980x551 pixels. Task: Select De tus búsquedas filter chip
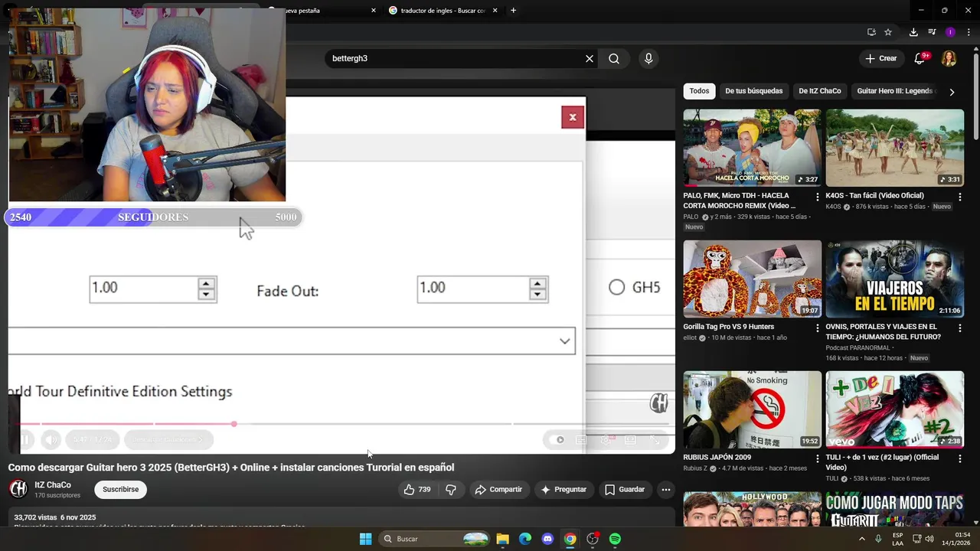tap(754, 91)
